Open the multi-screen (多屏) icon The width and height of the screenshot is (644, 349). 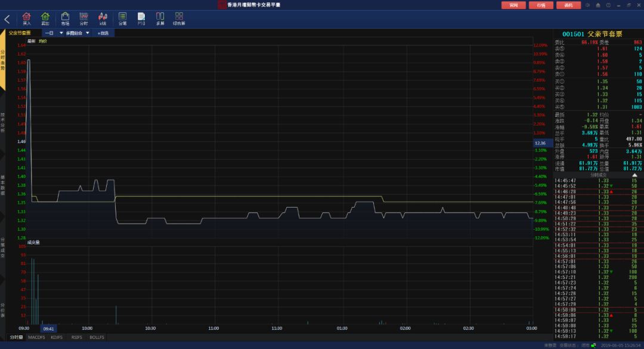[x=160, y=18]
